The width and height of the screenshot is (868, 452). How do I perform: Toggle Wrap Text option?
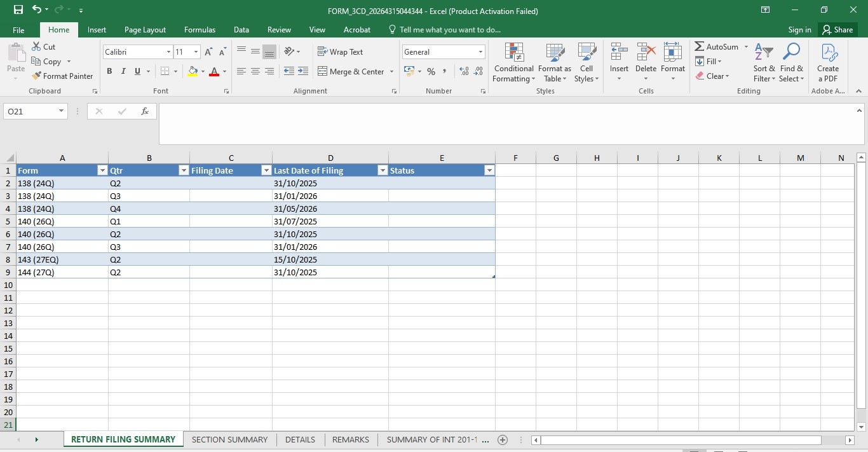click(340, 51)
